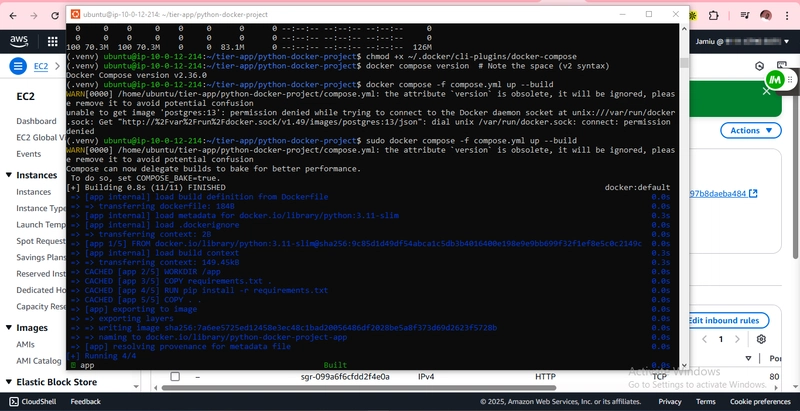
Task: Open the AWS home logo
Action: [18, 41]
